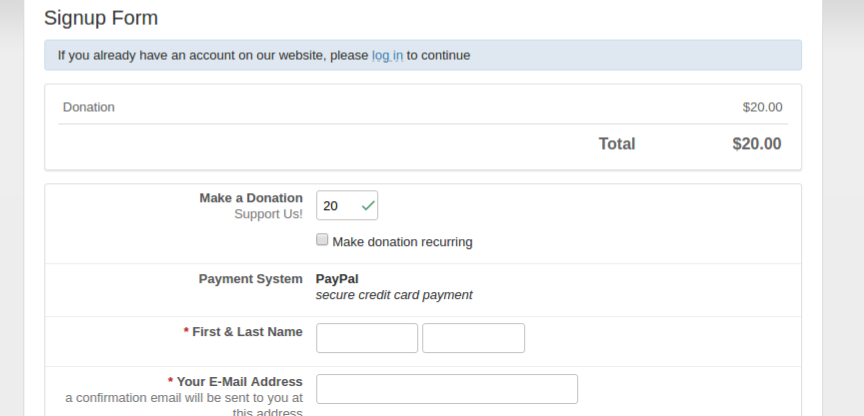Click the 'Make donation recurring' label text

[402, 242]
